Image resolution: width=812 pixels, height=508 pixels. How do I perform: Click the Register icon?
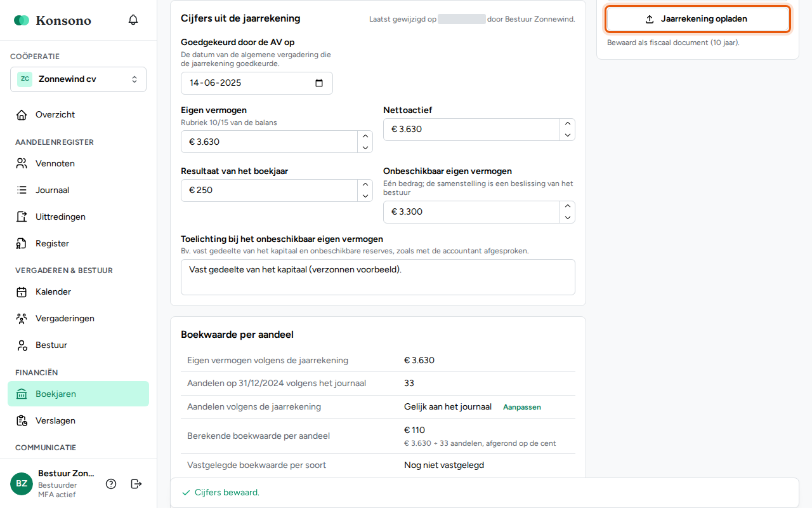pyautogui.click(x=22, y=243)
